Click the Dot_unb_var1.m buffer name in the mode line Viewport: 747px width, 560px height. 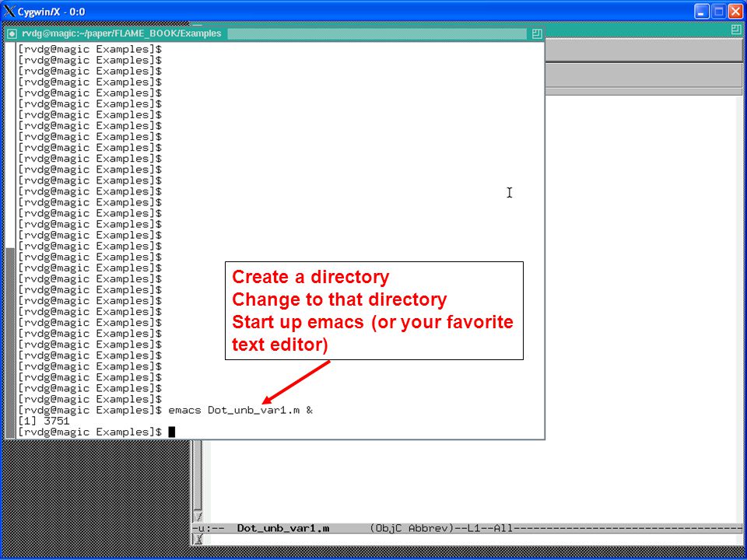pyautogui.click(x=283, y=528)
